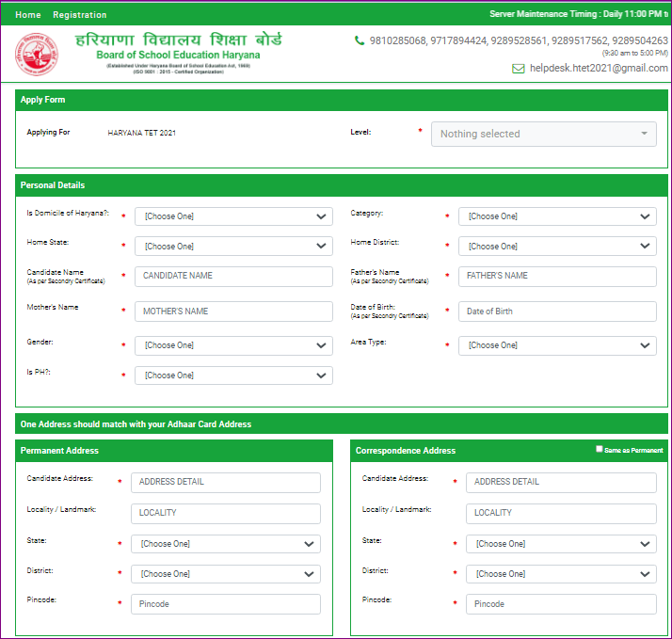Focus the Date of Birth field
The image size is (672, 639).
pos(557,312)
